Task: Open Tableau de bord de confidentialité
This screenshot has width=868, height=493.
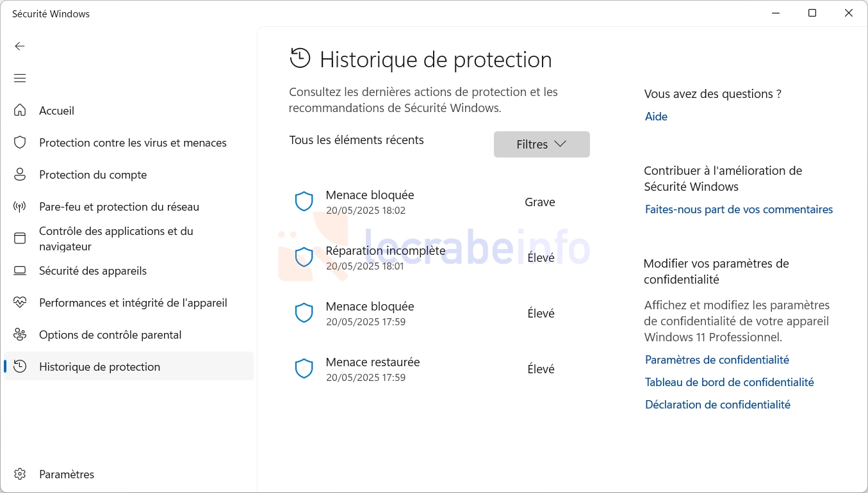Action: coord(729,382)
